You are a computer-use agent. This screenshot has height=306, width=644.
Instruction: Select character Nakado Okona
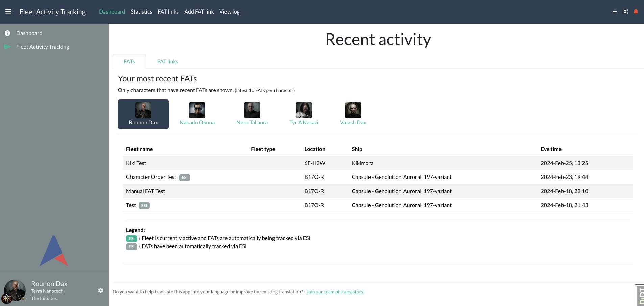197,114
